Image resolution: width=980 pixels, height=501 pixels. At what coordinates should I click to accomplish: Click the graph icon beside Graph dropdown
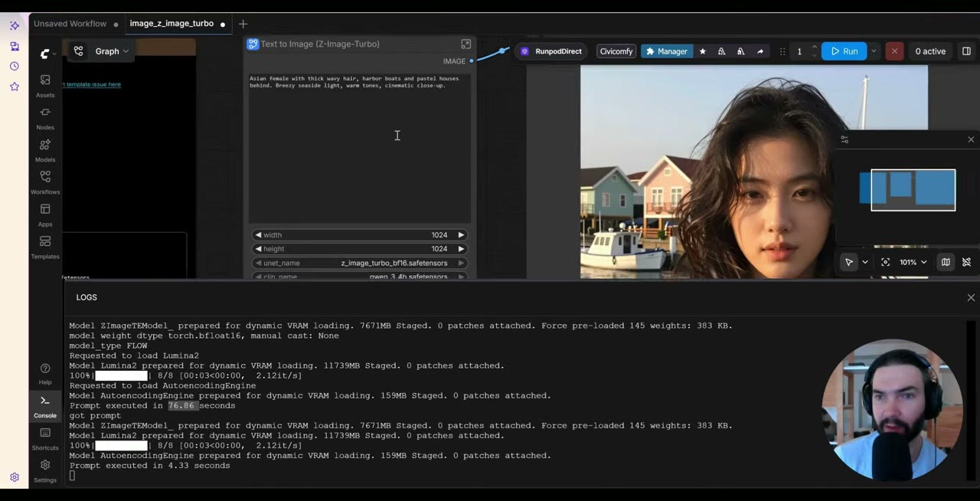pyautogui.click(x=79, y=51)
